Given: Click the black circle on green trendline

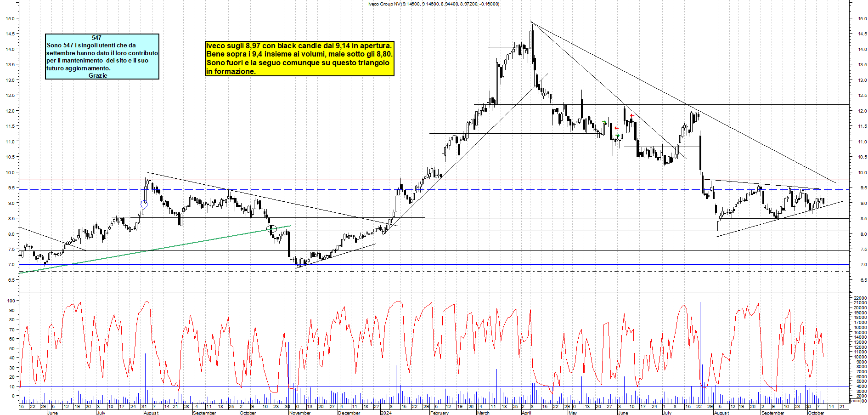Looking at the screenshot, I should coord(271,228).
